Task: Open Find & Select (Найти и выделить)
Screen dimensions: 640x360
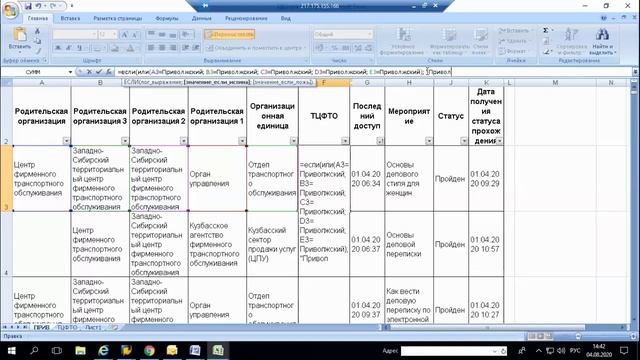Action: coord(602,41)
